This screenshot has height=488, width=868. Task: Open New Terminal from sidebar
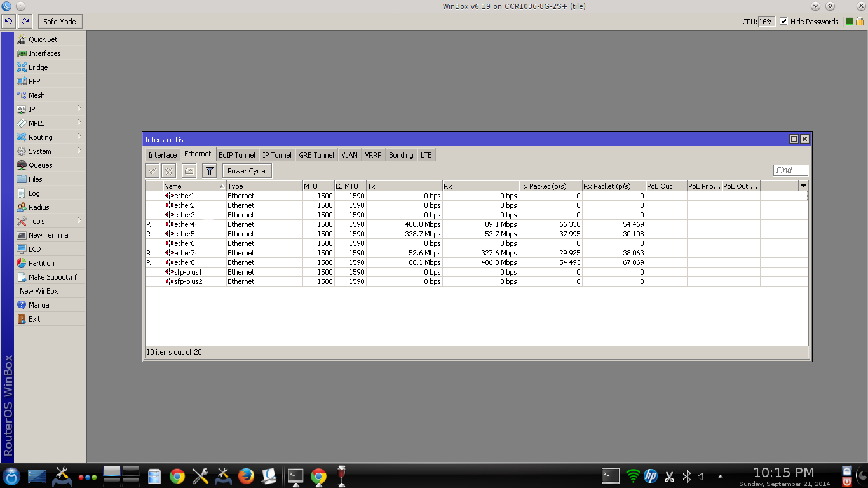pos(49,235)
